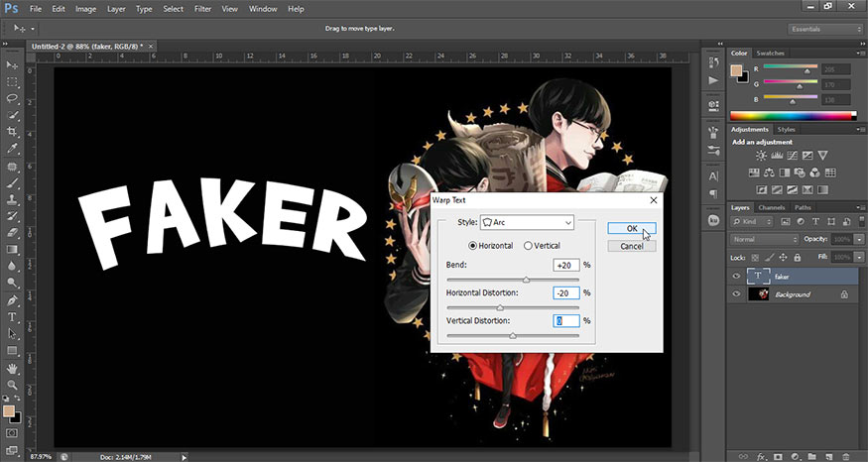Select the Eraser tool
868x462 pixels.
coord(12,233)
